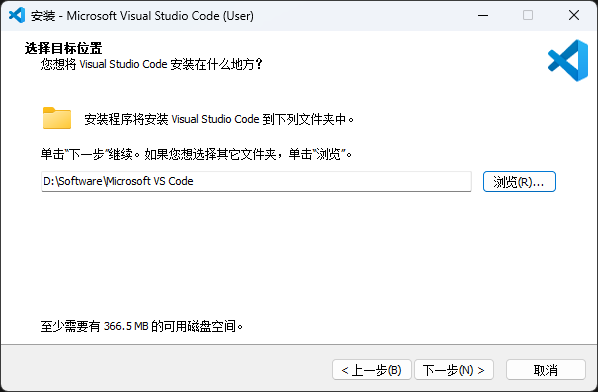
Task: Click the instruction line mentioning 单击"下一步"继续
Action: pos(197,154)
